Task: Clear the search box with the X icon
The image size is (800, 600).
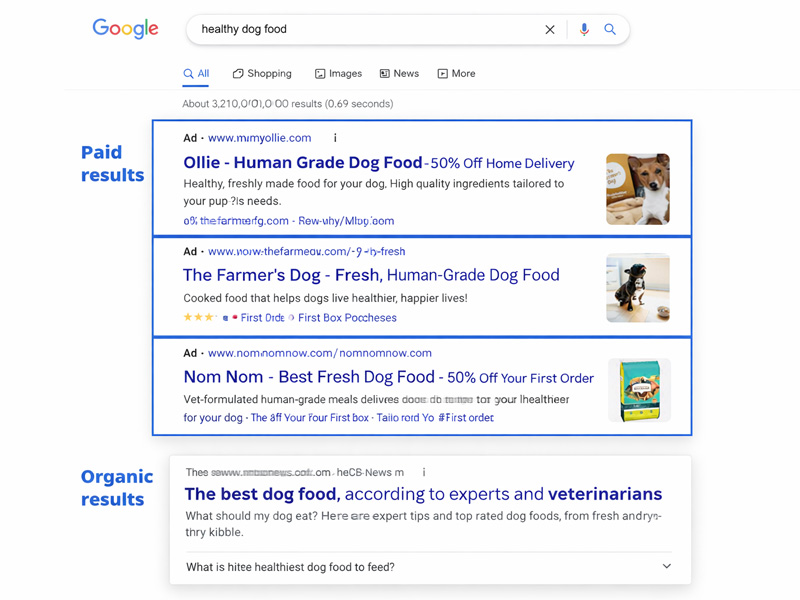Action: [x=550, y=30]
